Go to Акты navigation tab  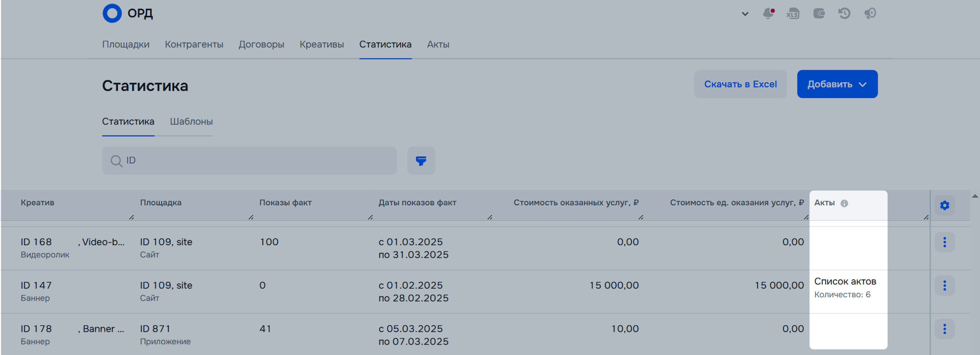[438, 44]
